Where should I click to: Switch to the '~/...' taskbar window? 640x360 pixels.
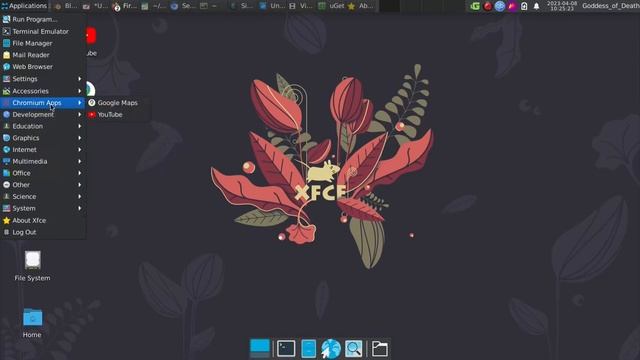pyautogui.click(x=154, y=6)
